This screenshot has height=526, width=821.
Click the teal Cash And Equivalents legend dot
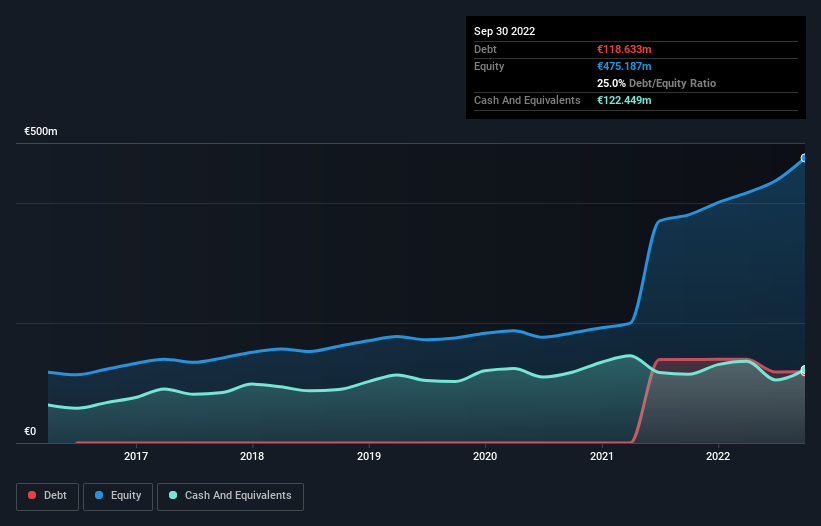pos(173,495)
